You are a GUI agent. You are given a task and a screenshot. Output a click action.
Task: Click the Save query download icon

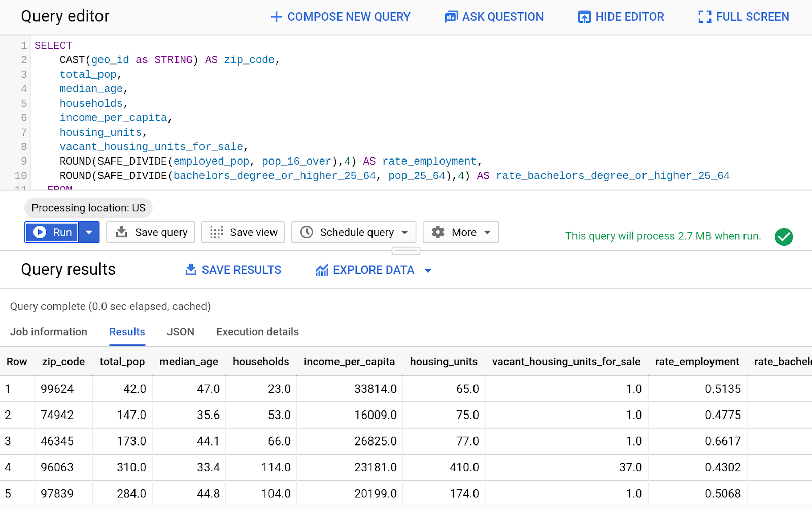122,232
